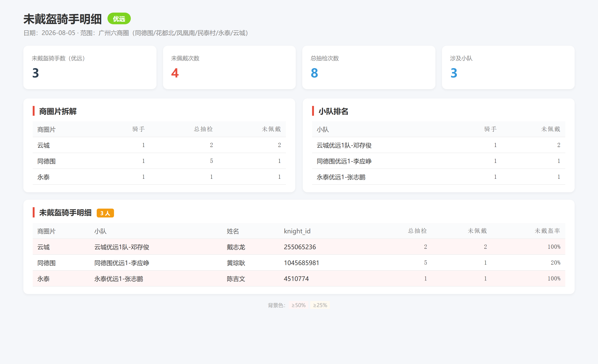Screen dimensions: 598x364
Task: Click the date text 2026-08-05 subtitle
Action: (x=58, y=33)
